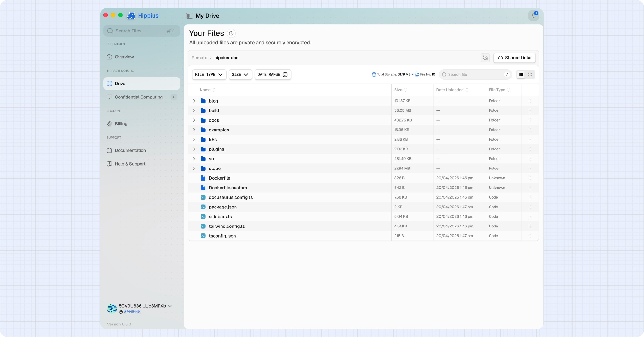Image resolution: width=644 pixels, height=337 pixels.
Task: Open the more options menu for Dockerfile
Action: (530, 178)
